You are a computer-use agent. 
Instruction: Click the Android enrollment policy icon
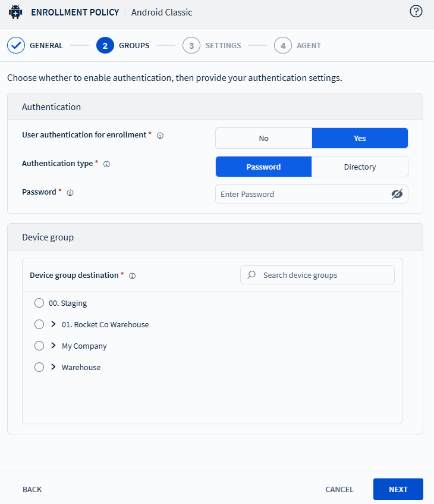tap(15, 12)
